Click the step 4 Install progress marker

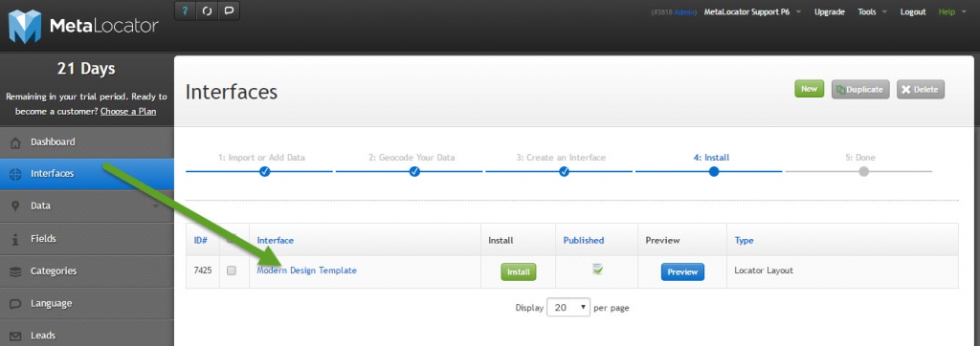coord(714,172)
